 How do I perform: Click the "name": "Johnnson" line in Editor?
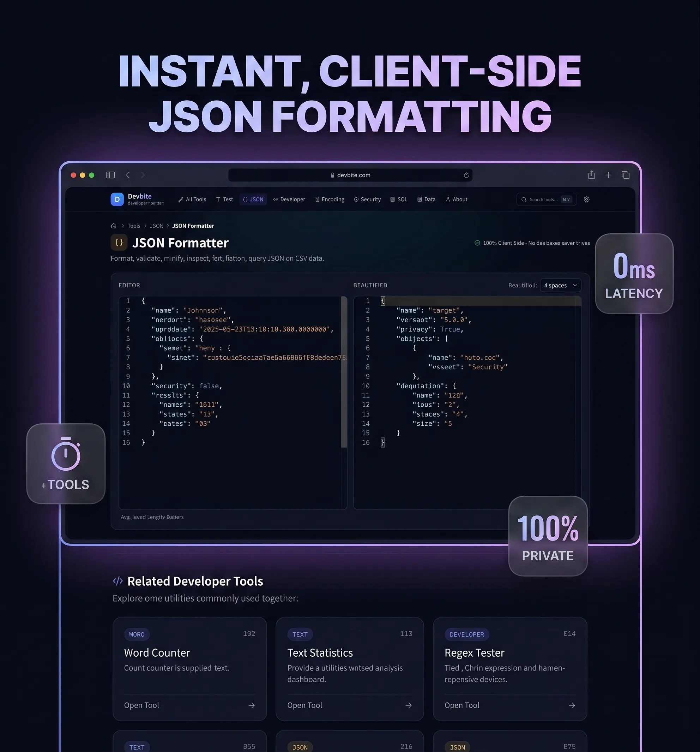(189, 310)
